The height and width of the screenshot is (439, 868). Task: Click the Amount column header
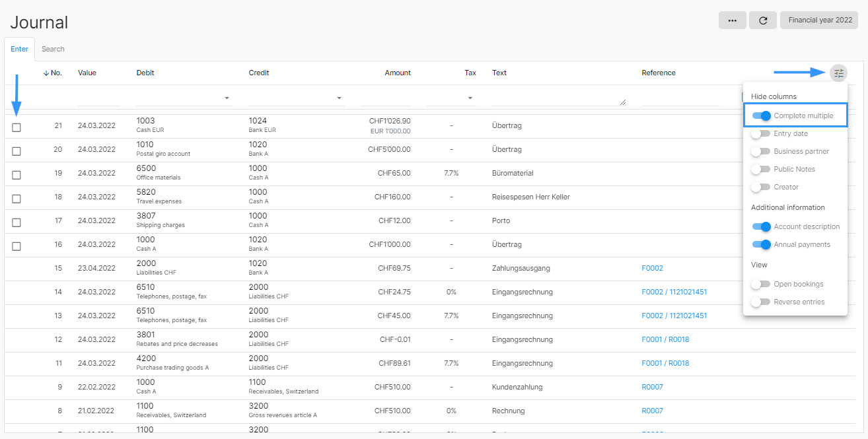click(x=398, y=73)
